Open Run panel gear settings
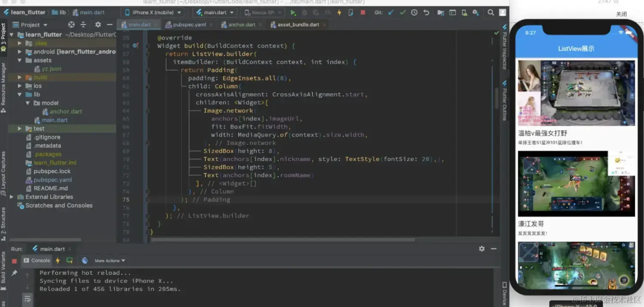The image size is (644, 307). pyautogui.click(x=482, y=249)
